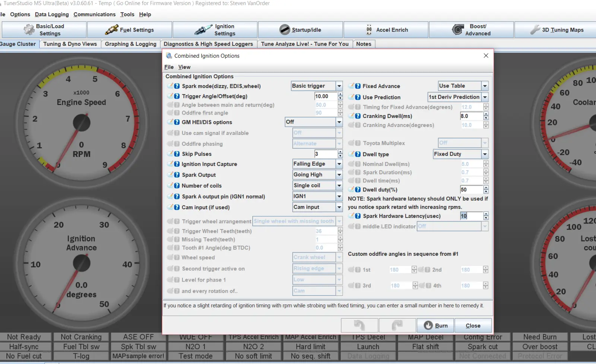Viewport: 596px width, 364px height.
Task: Add a note to Skip Pulses
Action: [170, 154]
